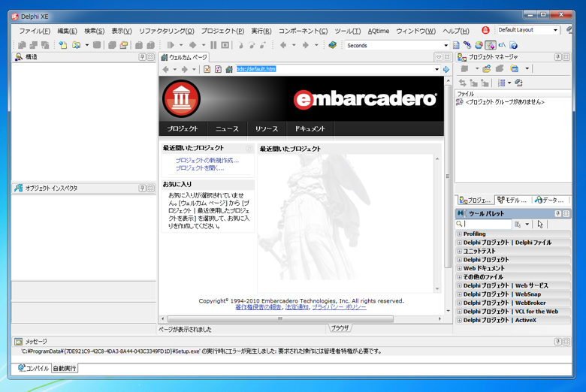Image resolution: width=586 pixels, height=392 pixels.
Task: Click browser Back arrow in Welcome page
Action: (165, 69)
